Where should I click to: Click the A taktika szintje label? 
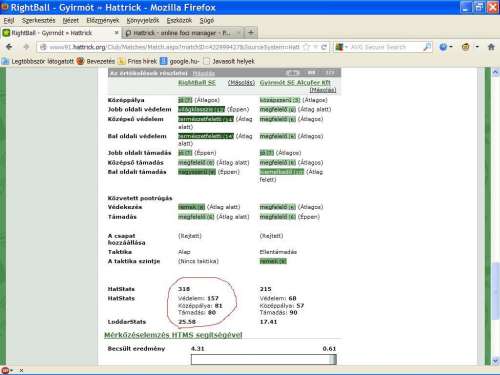tap(134, 261)
